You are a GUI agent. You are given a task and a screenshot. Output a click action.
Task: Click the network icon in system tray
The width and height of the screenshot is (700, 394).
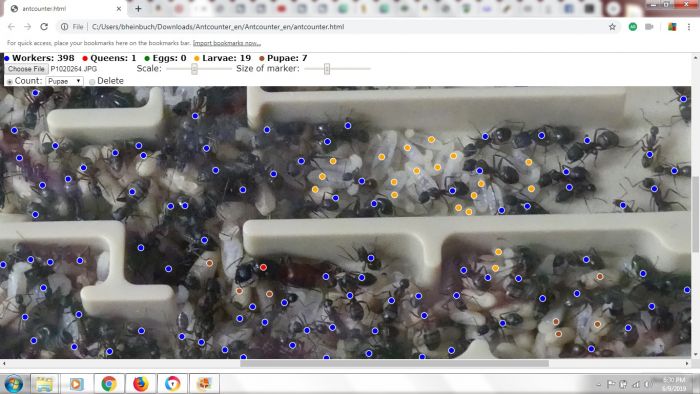coord(636,384)
